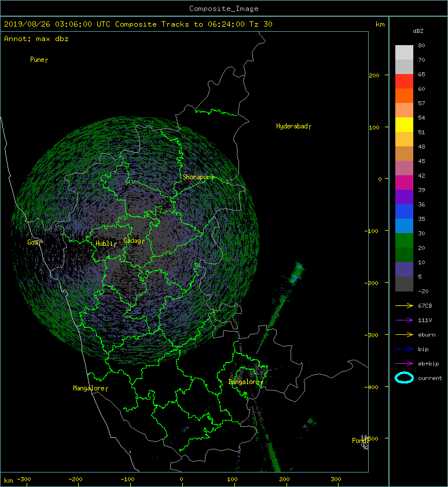This screenshot has width=448, height=487.
Task: Click the -400 tick on the right vertical axis
Action: (372, 387)
